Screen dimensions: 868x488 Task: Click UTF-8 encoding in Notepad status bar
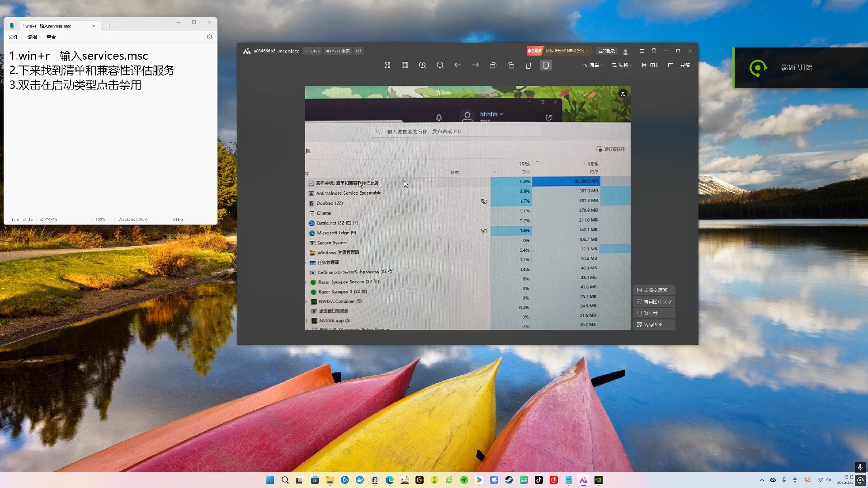[178, 220]
